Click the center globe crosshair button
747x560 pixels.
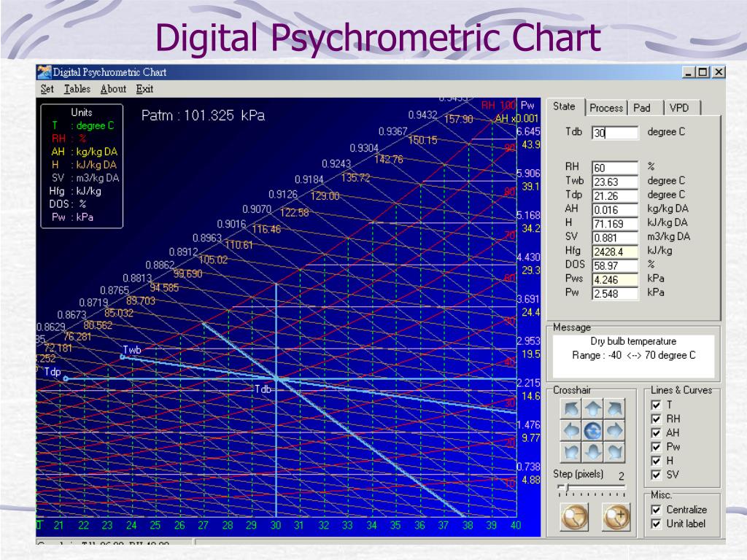(x=593, y=430)
